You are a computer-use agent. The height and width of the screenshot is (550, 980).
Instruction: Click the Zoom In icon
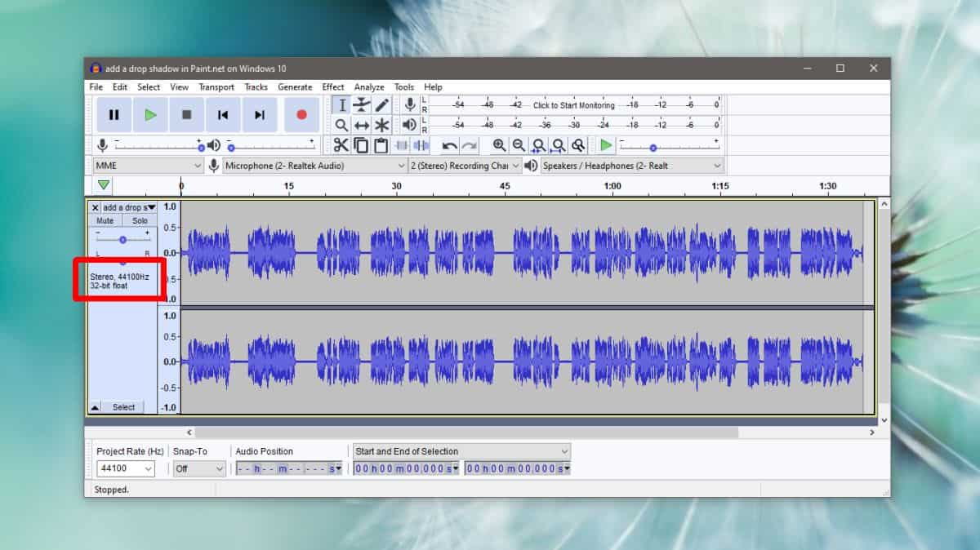(499, 145)
